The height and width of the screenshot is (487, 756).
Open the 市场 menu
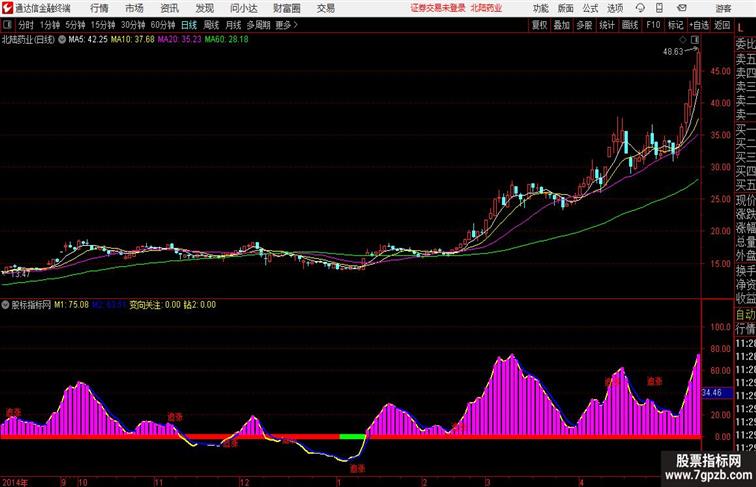tap(134, 8)
